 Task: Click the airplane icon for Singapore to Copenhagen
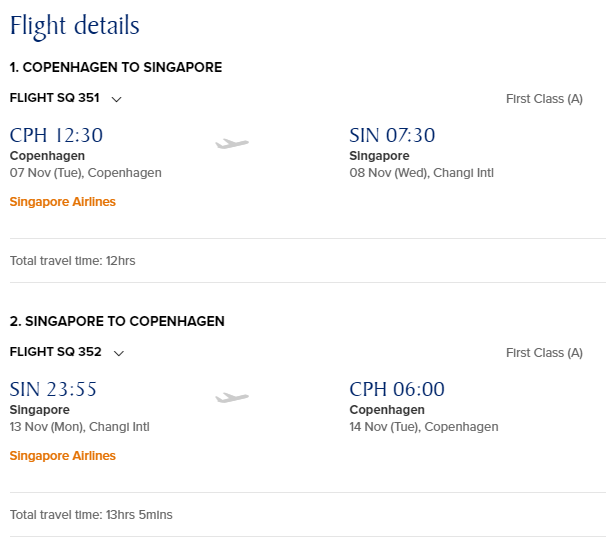tap(232, 398)
